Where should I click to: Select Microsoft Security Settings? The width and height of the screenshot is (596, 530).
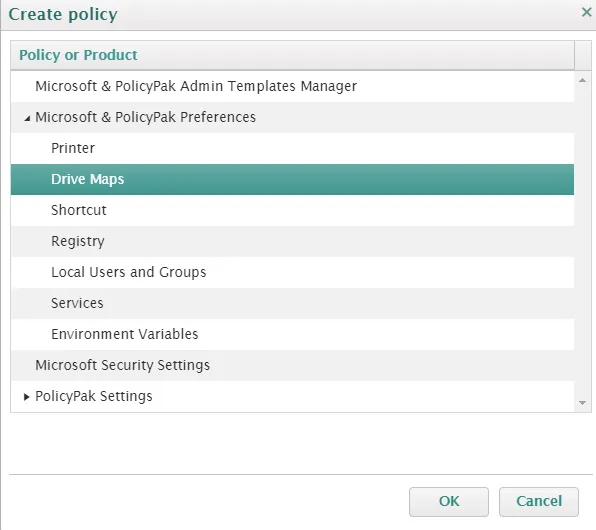pyautogui.click(x=292, y=365)
